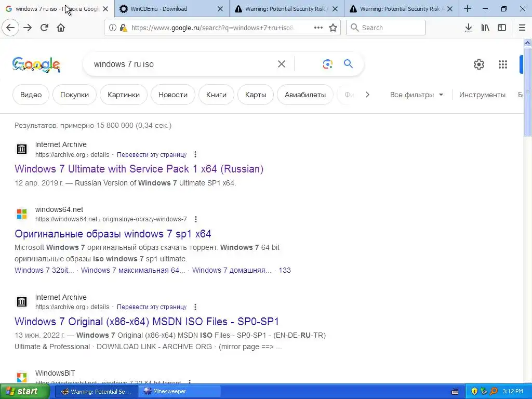
Task: Open the downloads arrow panel
Action: coord(469,28)
